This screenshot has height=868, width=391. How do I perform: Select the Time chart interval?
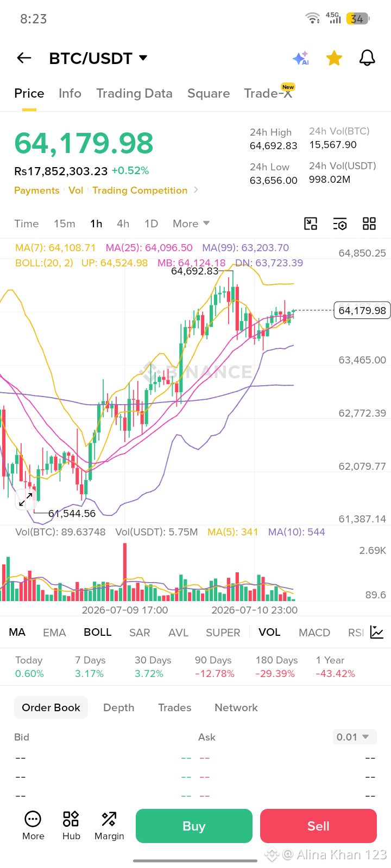coord(27,224)
